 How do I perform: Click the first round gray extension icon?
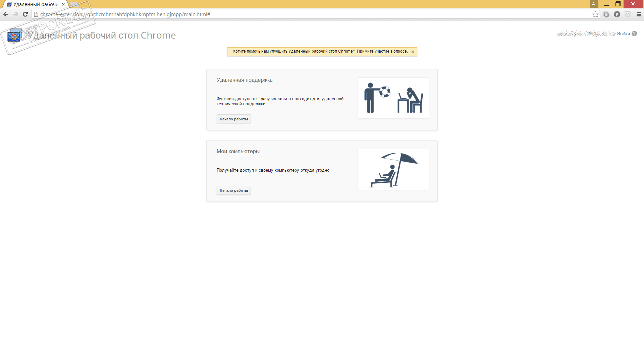pos(606,14)
